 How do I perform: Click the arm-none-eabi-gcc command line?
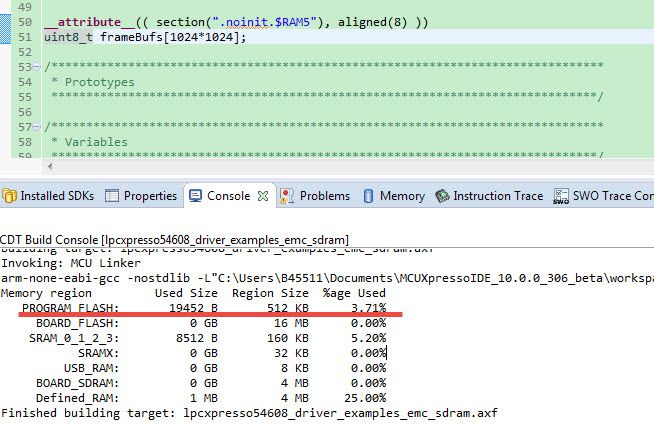tap(327, 278)
